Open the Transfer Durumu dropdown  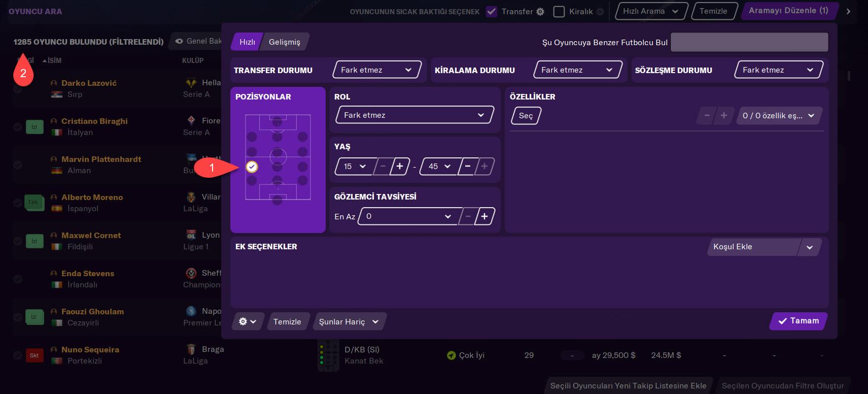pos(376,70)
